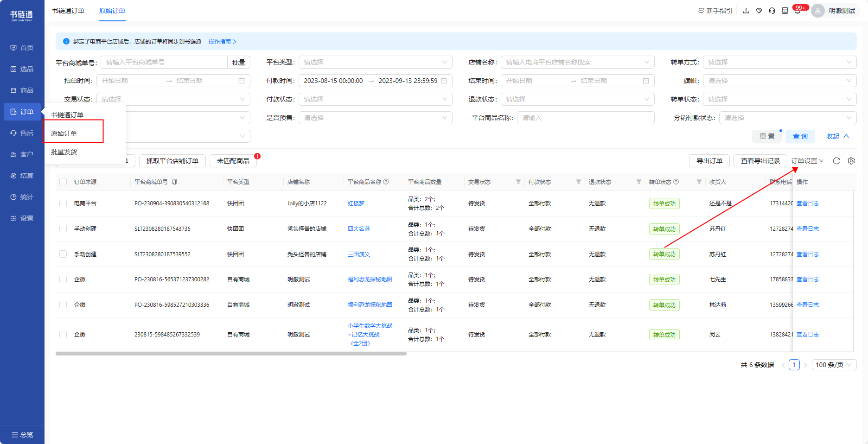Open the 转单状态 filter dropdown

click(x=780, y=99)
